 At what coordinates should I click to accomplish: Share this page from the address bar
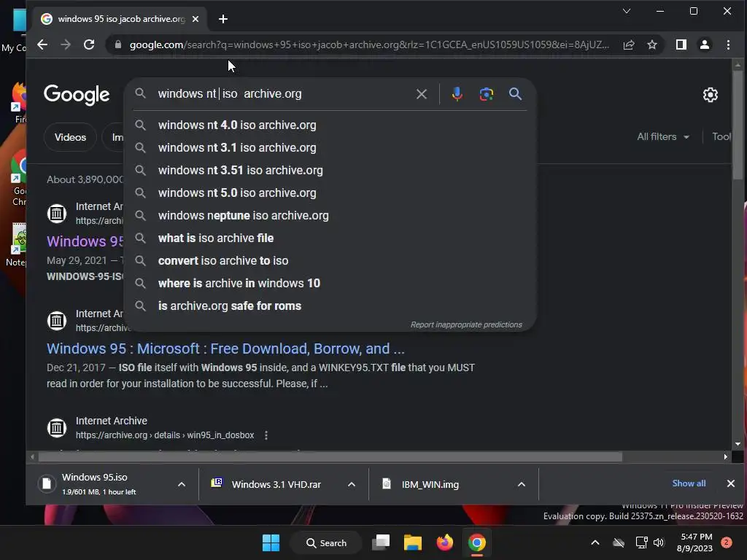629,44
